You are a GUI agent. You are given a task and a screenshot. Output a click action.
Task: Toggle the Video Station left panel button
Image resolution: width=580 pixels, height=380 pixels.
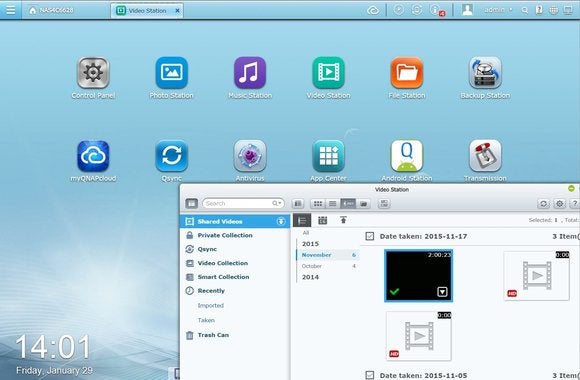coord(192,203)
